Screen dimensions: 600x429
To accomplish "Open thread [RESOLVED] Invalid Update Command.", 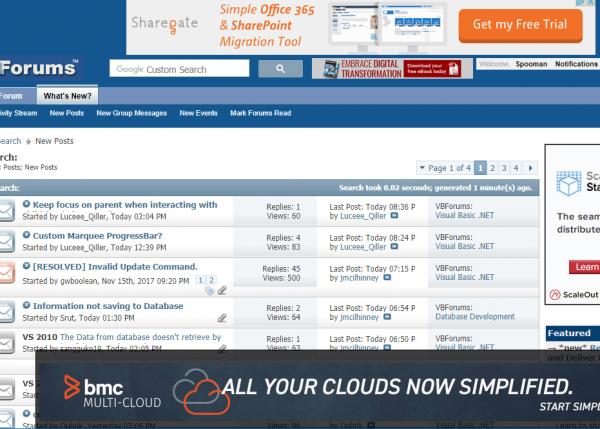I will 115,267.
